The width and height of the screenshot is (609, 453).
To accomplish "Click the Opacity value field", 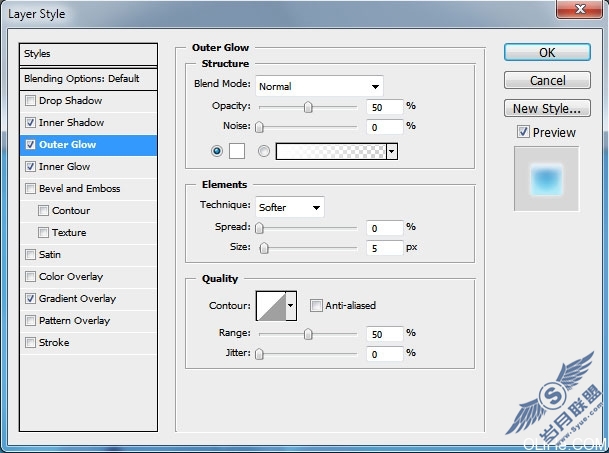I will [x=385, y=107].
